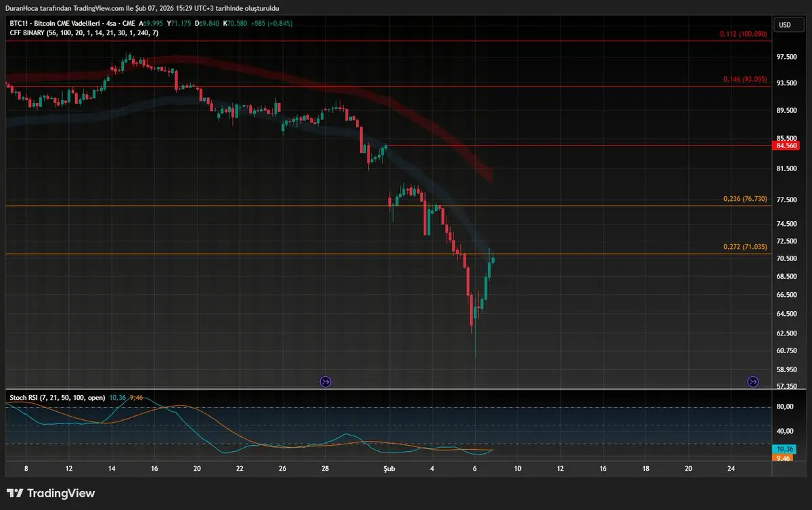
Task: Click the 77.500 price axis label
Action: [786, 200]
